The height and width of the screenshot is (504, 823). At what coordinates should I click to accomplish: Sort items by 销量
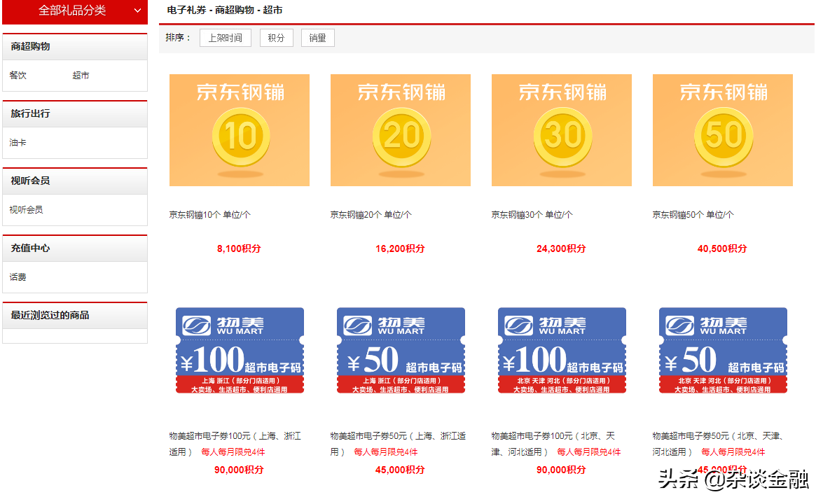coord(317,38)
